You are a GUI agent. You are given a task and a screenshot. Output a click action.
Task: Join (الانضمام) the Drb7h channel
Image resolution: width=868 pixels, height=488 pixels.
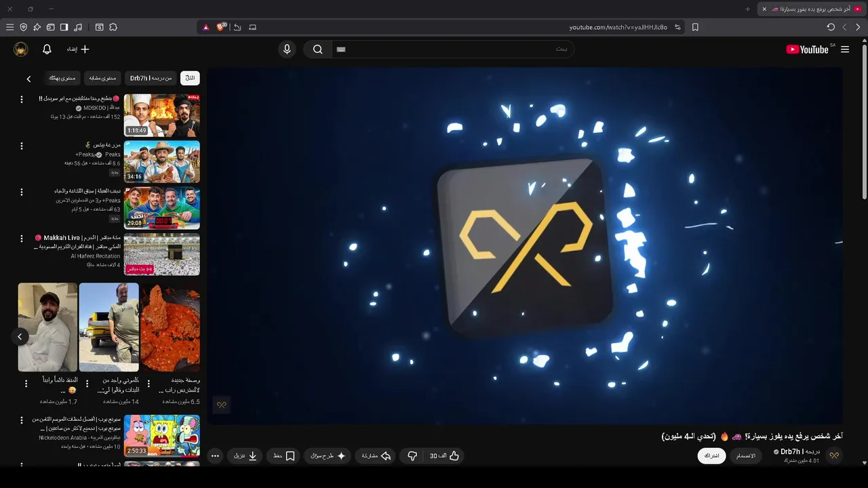pyautogui.click(x=746, y=456)
